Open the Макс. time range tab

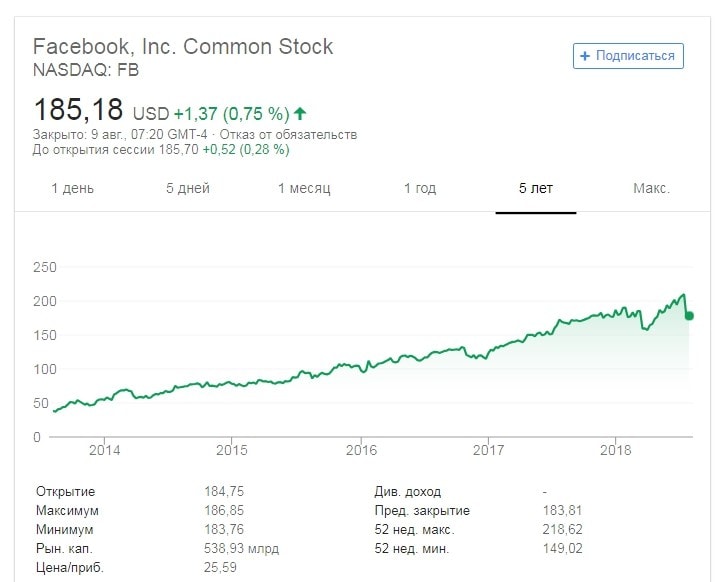click(x=651, y=188)
